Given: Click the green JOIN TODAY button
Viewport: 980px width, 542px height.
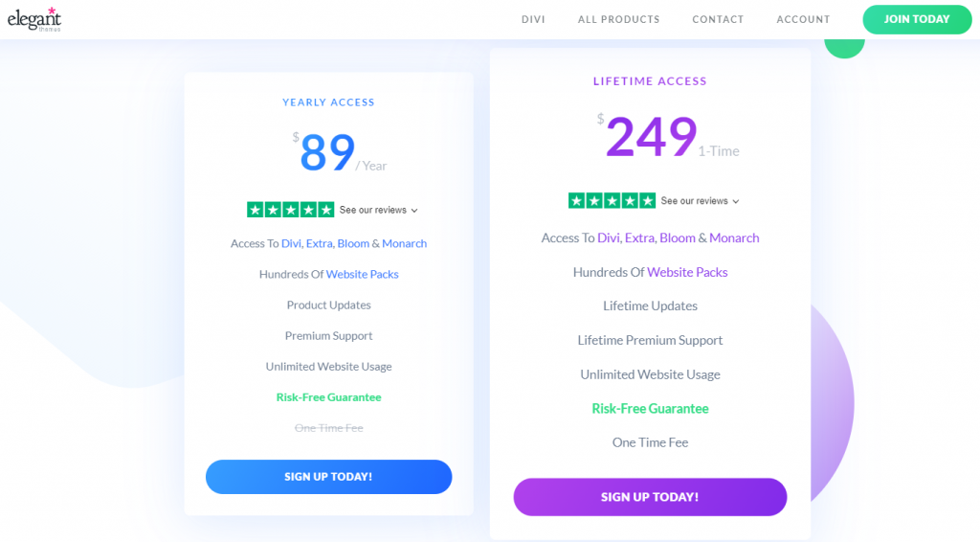Looking at the screenshot, I should [x=917, y=19].
